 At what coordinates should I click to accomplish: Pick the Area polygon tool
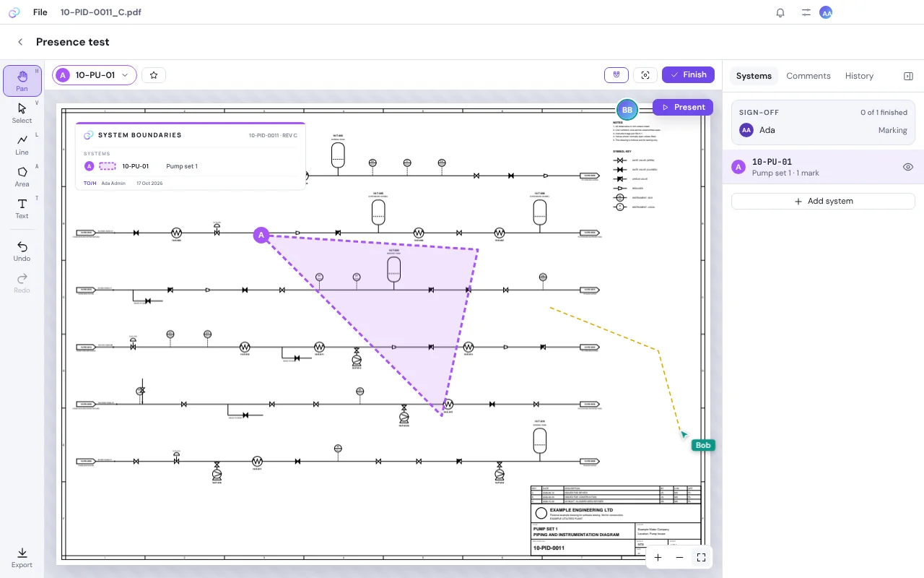click(22, 176)
